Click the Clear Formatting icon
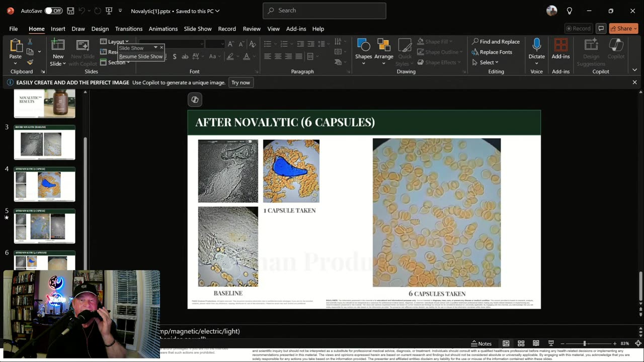The image size is (644, 362). pos(253,44)
